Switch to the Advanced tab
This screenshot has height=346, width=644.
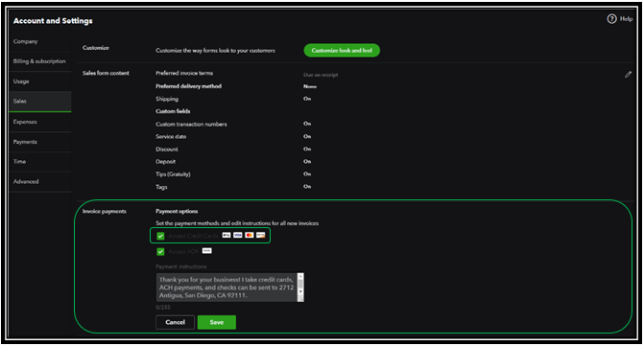coord(40,181)
